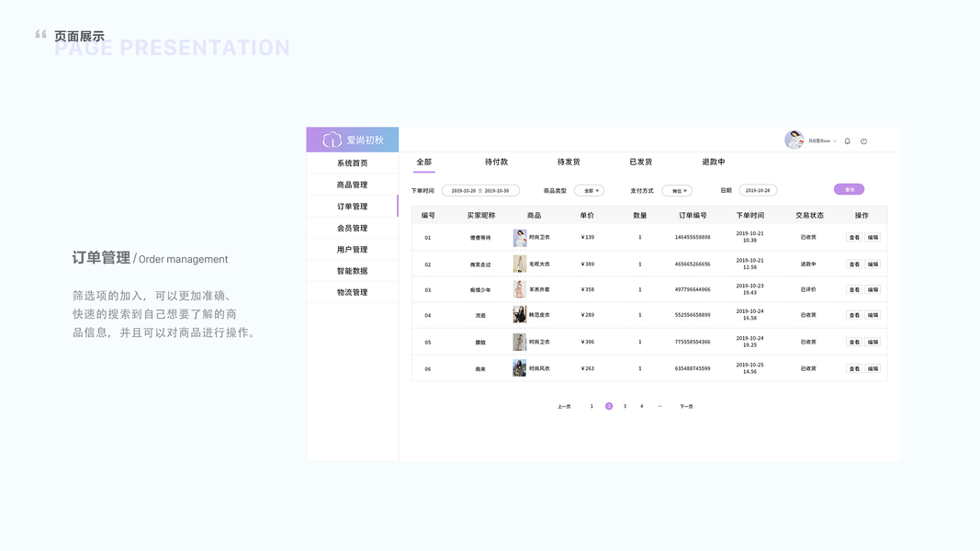Click the 爱尚初秋 logo
Image resolution: width=980 pixels, height=551 pixels.
point(353,140)
